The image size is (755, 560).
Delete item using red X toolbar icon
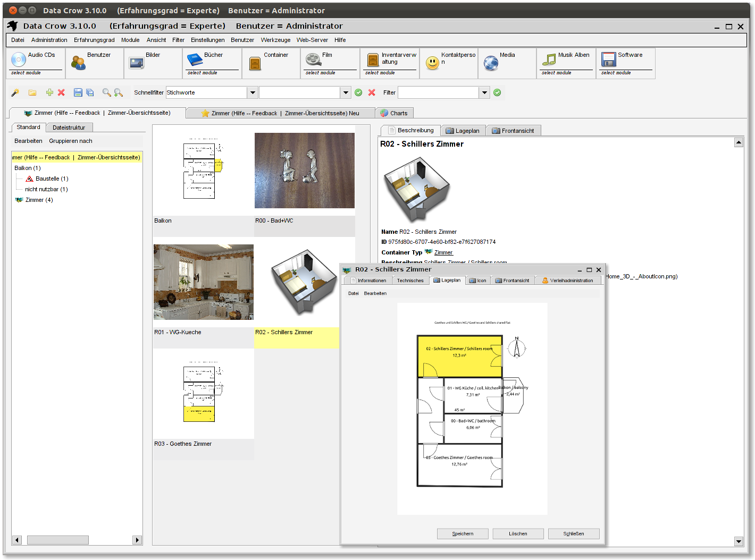pyautogui.click(x=61, y=92)
